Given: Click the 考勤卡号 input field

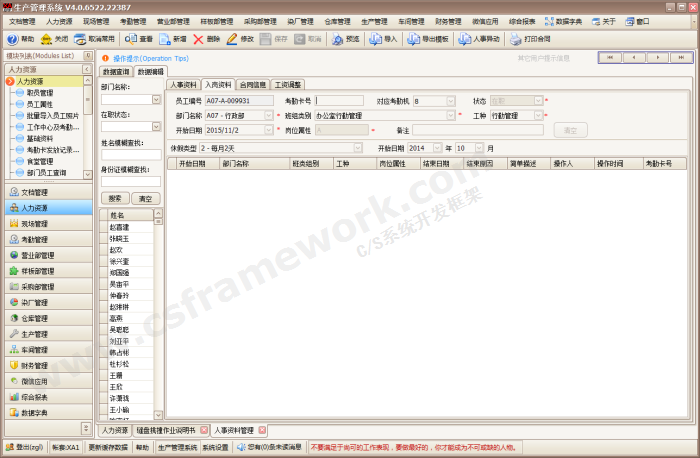Looking at the screenshot, I should pos(339,101).
